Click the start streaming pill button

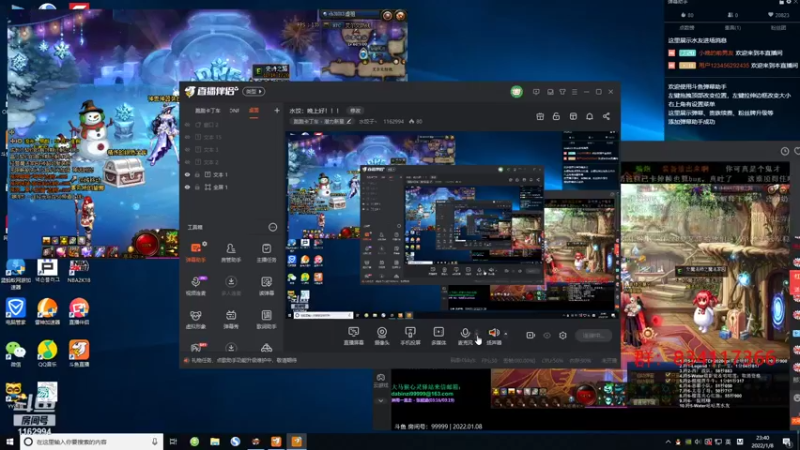point(593,335)
